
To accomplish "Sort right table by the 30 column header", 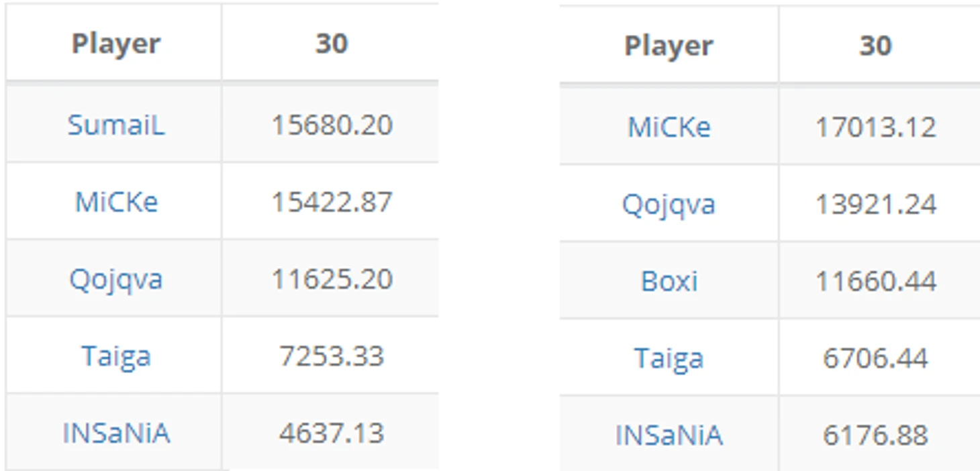I will click(x=875, y=46).
